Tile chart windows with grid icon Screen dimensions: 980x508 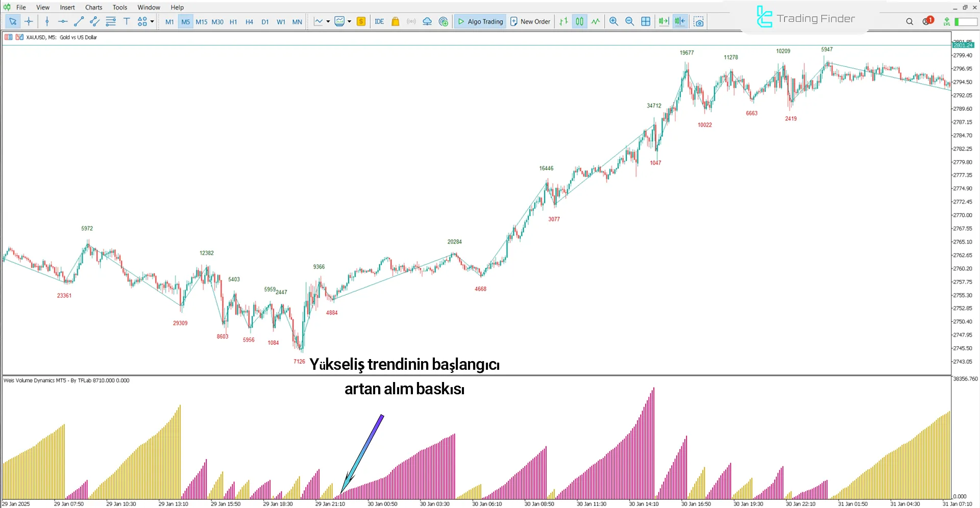point(646,21)
